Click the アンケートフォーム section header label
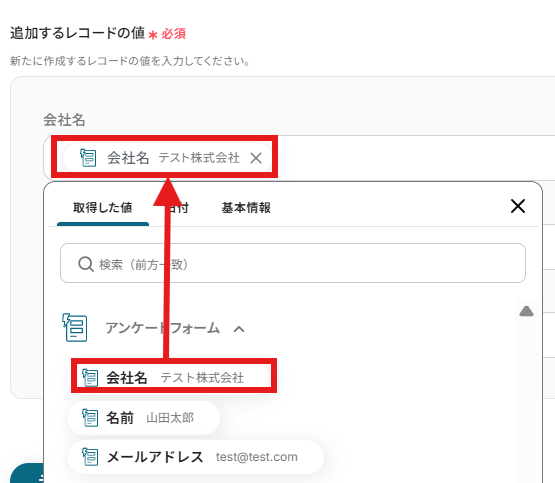 coord(162,328)
